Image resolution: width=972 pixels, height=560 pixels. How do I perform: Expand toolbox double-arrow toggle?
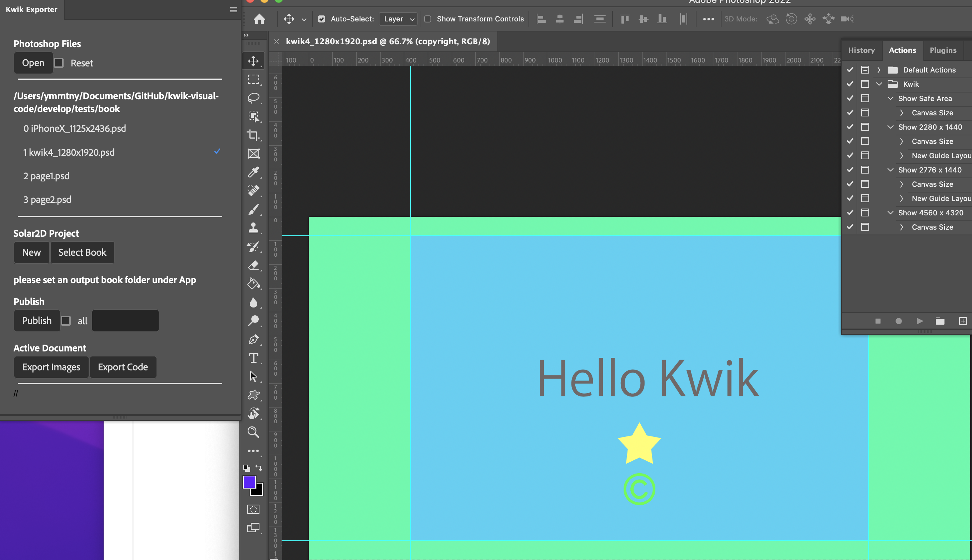point(246,35)
